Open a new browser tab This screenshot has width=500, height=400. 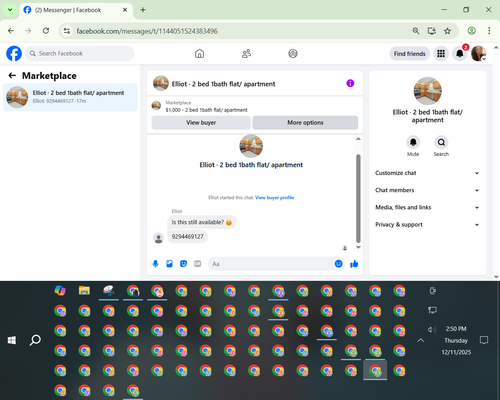point(143,10)
